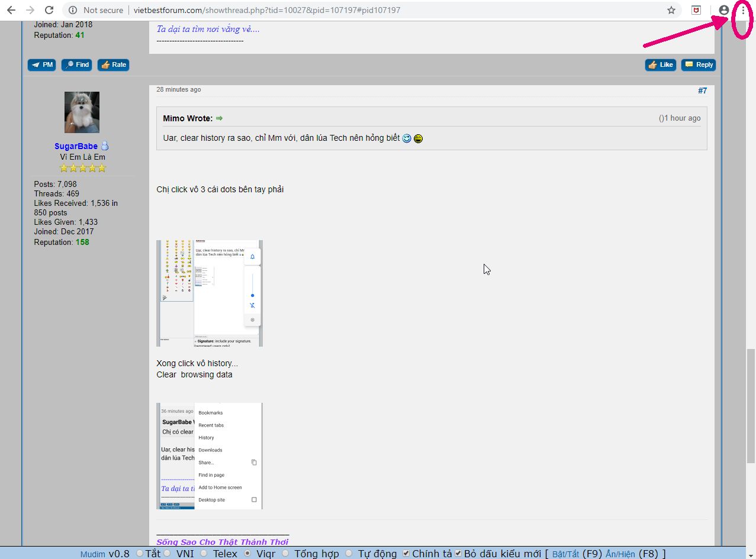Send a PM to the poster

(x=42, y=64)
